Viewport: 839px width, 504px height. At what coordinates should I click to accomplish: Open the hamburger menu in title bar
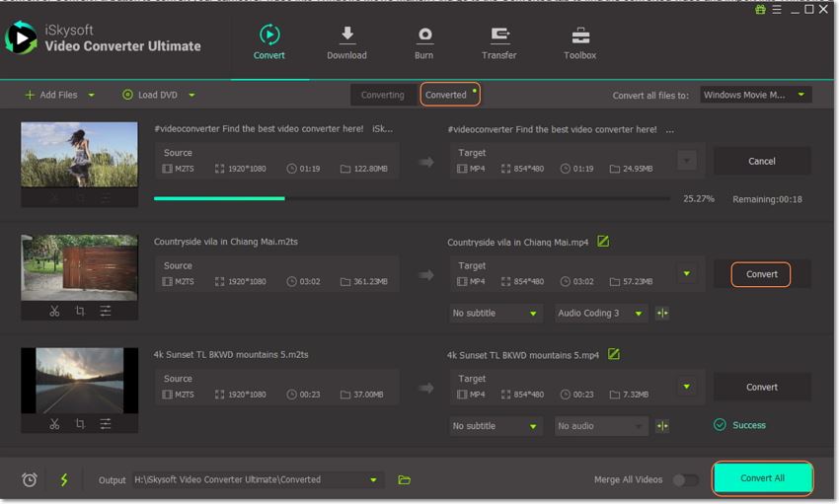tap(777, 9)
